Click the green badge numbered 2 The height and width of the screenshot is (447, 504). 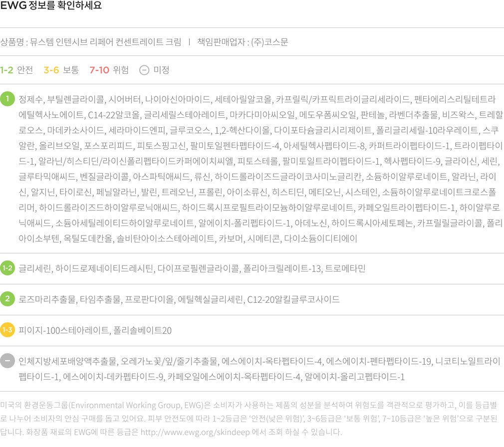click(x=7, y=299)
